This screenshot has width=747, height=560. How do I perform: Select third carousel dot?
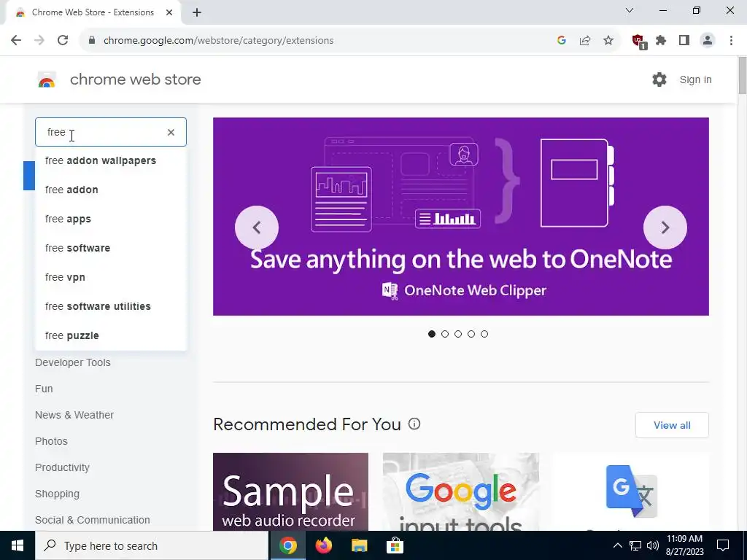458,334
